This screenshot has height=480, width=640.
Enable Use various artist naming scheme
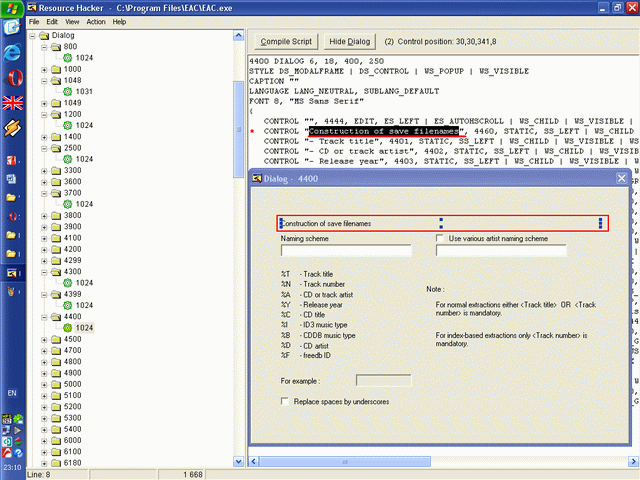coord(440,238)
